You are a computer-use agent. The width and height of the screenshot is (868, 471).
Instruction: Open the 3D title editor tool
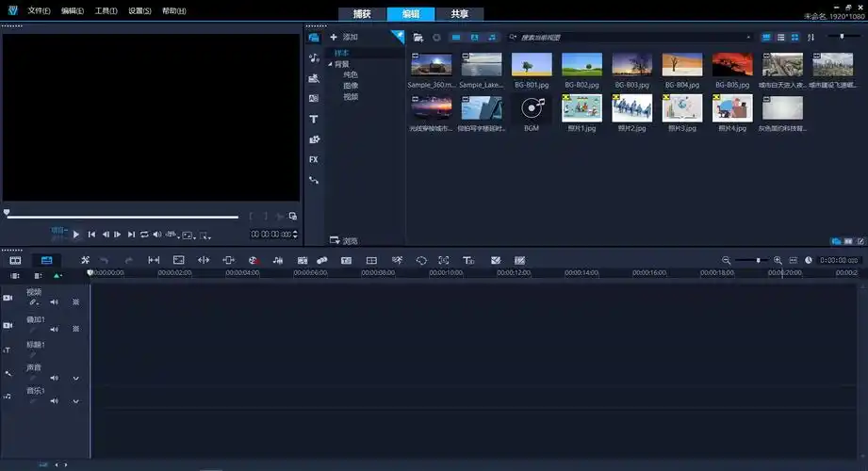[x=468, y=260]
